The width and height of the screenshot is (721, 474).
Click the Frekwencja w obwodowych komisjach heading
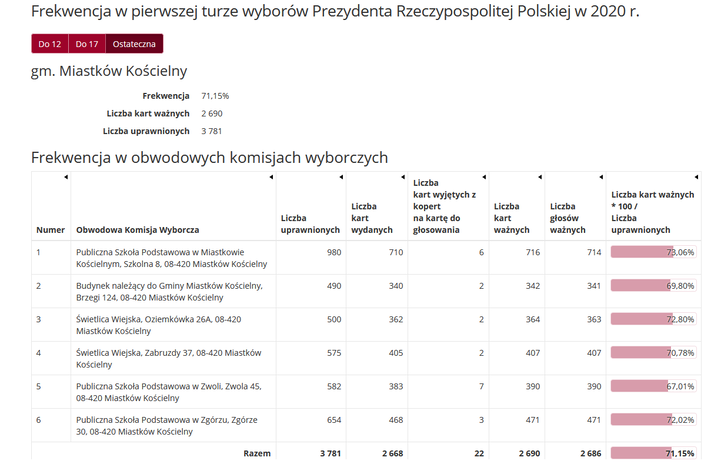coord(209,158)
